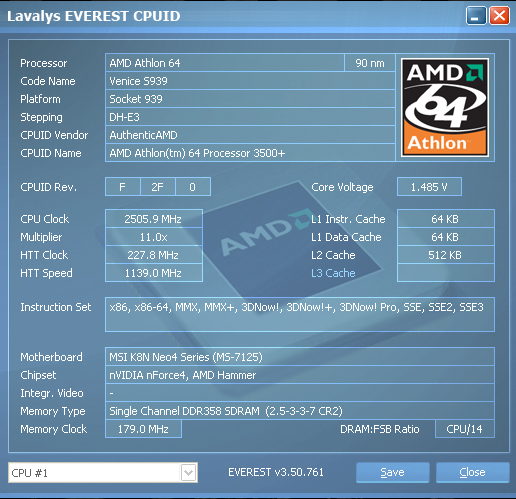This screenshot has height=499, width=516.
Task: Select the '512 KB' L2 cache value
Action: point(446,255)
